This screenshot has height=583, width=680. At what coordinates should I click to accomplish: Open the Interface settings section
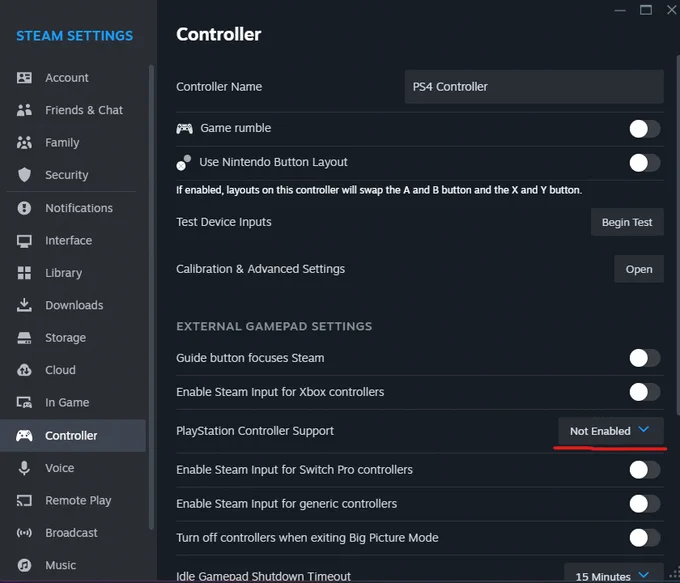tap(73, 241)
